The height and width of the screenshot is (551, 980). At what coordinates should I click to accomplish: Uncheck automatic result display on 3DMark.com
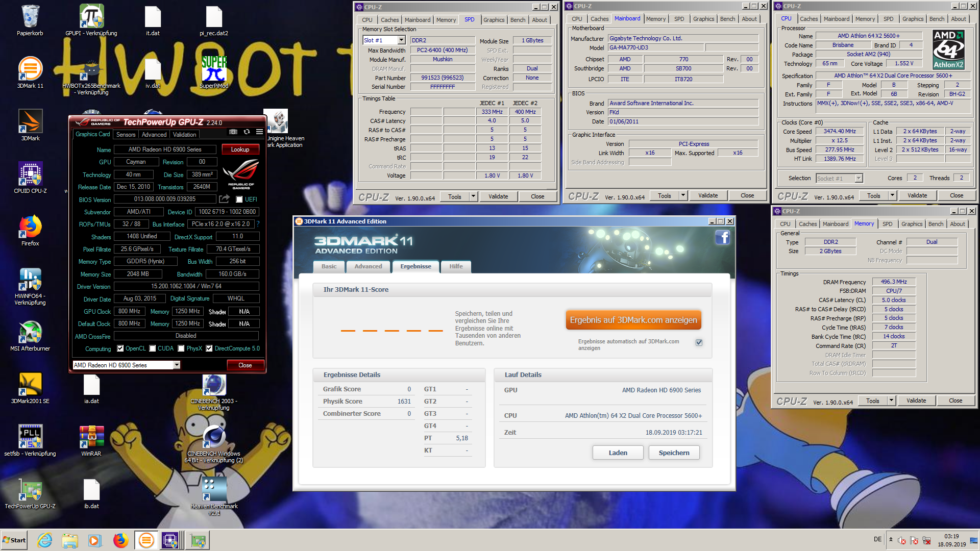point(699,342)
